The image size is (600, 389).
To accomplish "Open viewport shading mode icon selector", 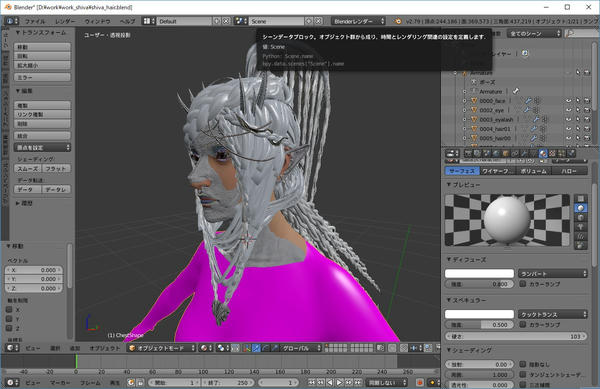I will click(205, 348).
